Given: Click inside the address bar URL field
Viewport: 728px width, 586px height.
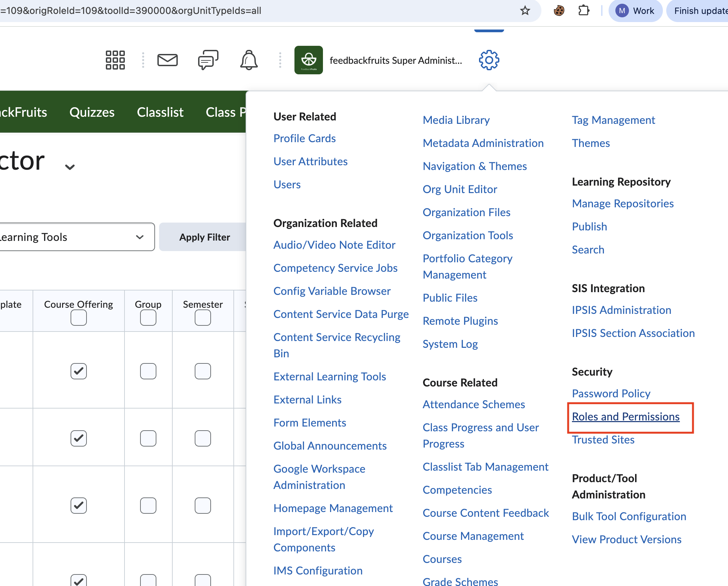Looking at the screenshot, I should click(237, 11).
